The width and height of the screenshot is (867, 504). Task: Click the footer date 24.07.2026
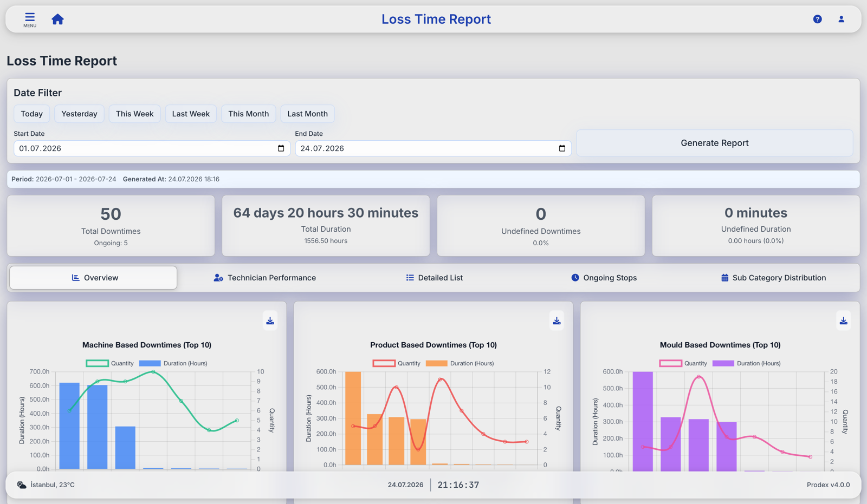(405, 485)
